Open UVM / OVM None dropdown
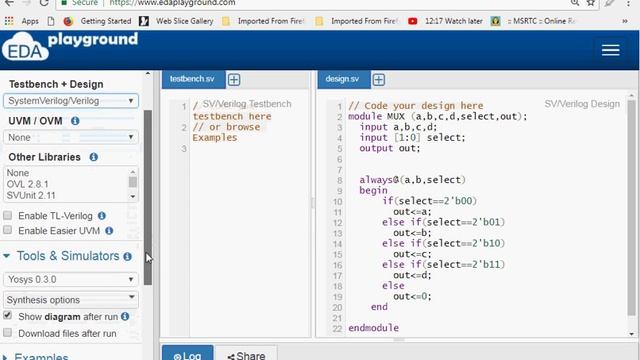 coord(71,137)
